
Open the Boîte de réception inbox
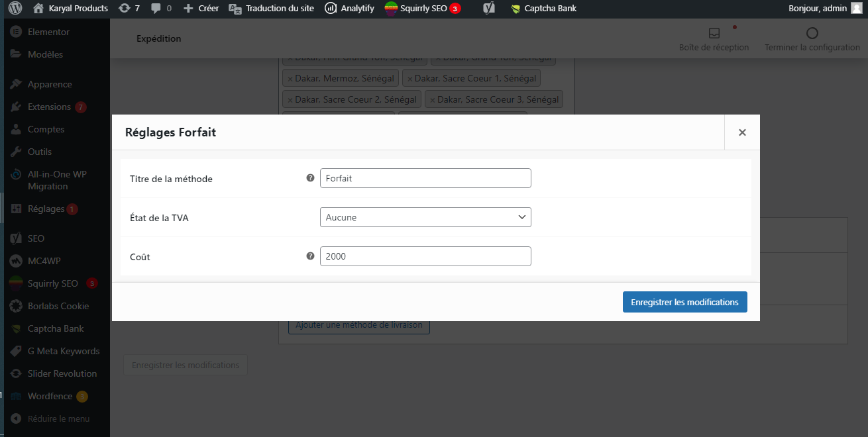[714, 40]
